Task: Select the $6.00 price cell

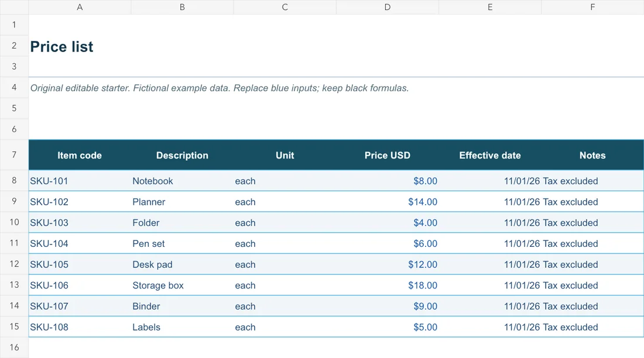Action: pos(388,243)
